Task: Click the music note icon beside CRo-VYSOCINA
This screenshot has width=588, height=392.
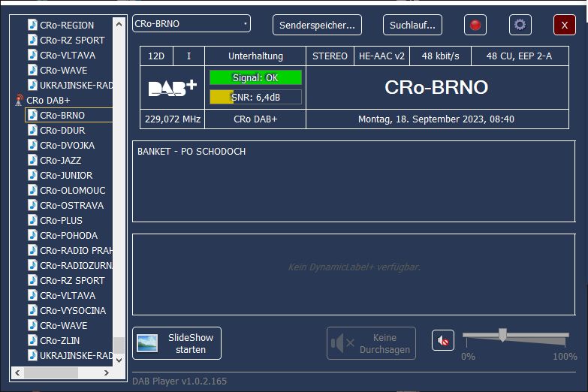Action: pyautogui.click(x=32, y=310)
